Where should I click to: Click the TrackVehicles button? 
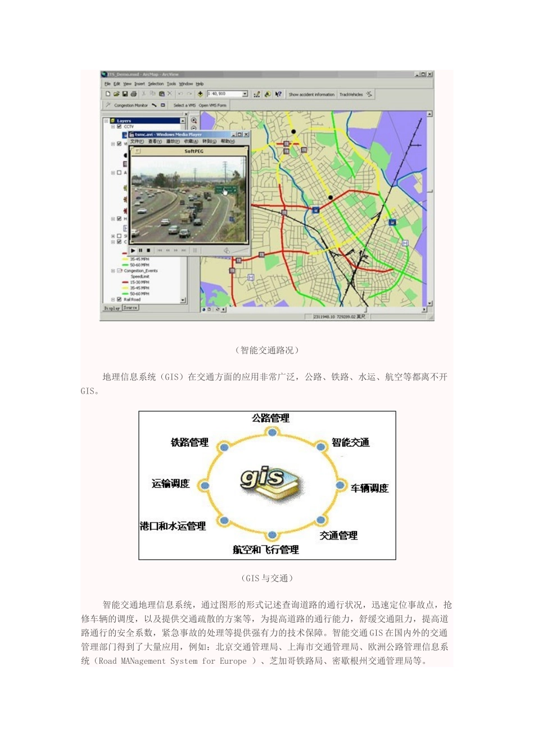[351, 94]
